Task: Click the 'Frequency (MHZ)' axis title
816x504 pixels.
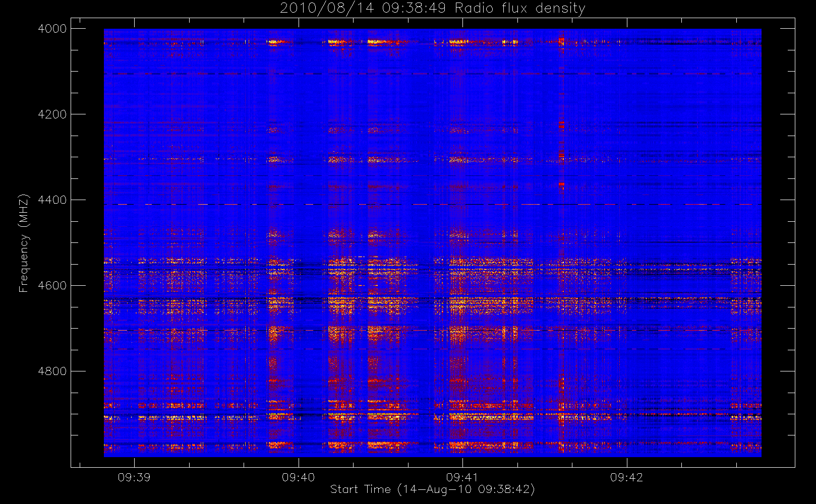Action: click(24, 243)
